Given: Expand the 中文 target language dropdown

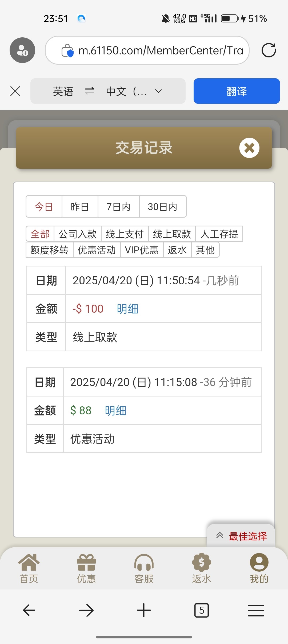Looking at the screenshot, I should click(x=158, y=91).
